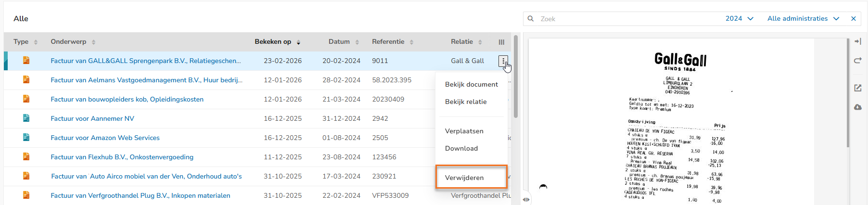Open Factuur van GALL&GALL Sprengenpark link

point(146,61)
